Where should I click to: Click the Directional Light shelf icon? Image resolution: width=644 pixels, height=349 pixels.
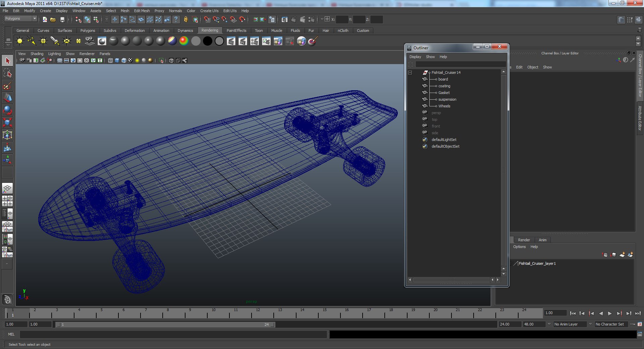pos(32,41)
